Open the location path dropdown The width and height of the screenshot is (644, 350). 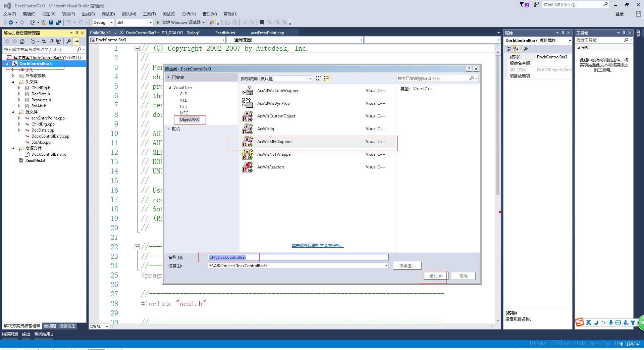coord(386,266)
